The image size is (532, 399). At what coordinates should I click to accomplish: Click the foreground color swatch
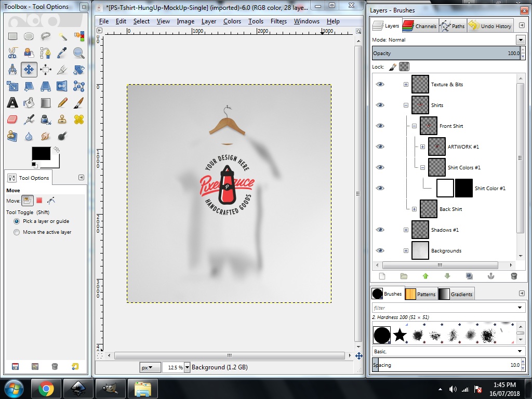[x=41, y=154]
